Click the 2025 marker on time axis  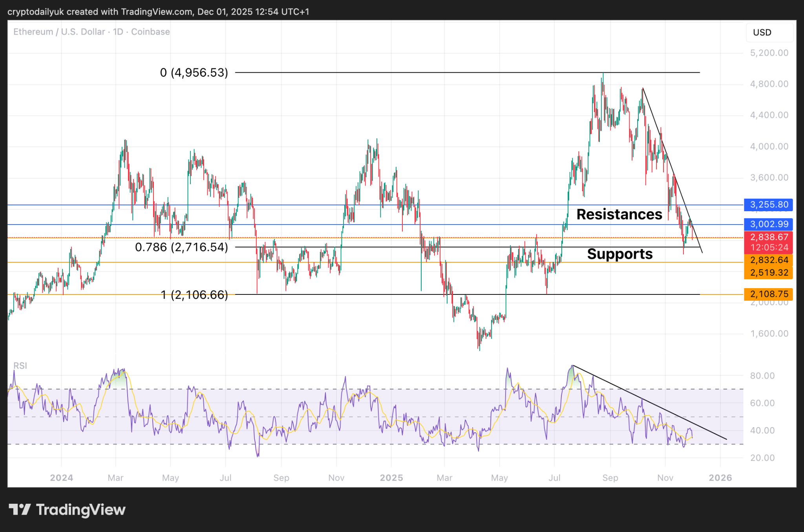pos(391,478)
